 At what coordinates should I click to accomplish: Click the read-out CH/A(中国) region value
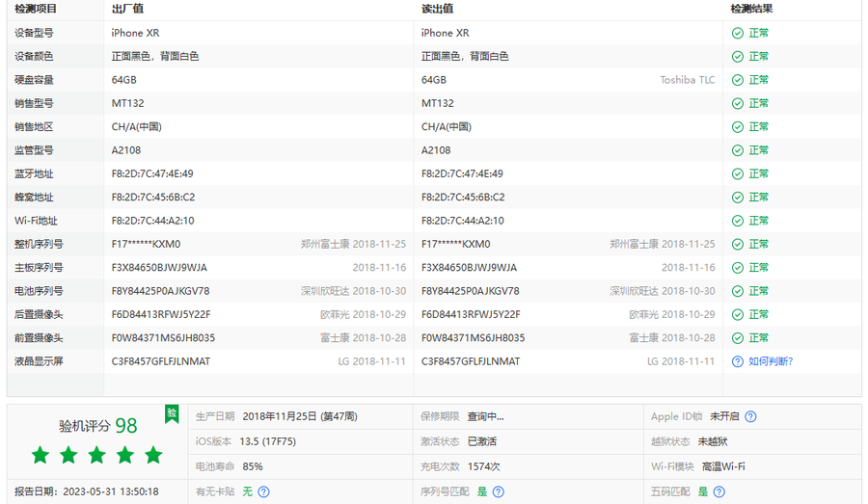tap(447, 127)
